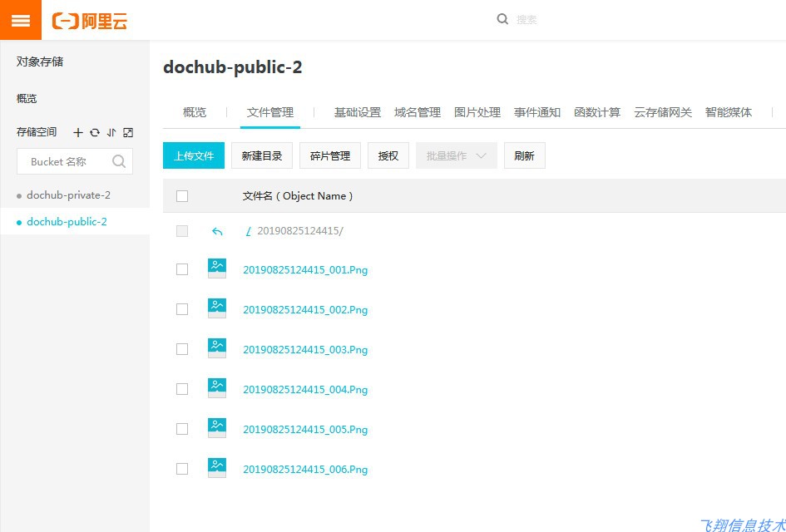786x532 pixels.
Task: Select the 图片处理 tab
Action: coord(477,112)
